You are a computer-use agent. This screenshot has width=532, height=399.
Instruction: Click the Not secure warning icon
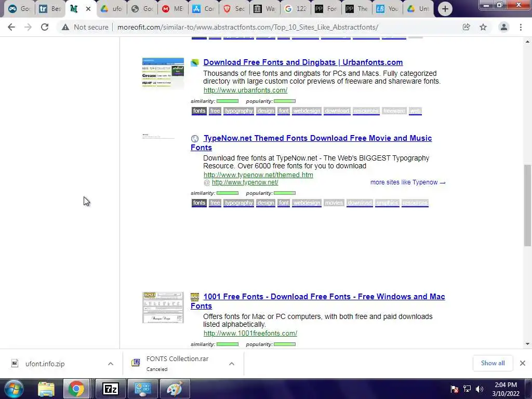click(x=65, y=27)
